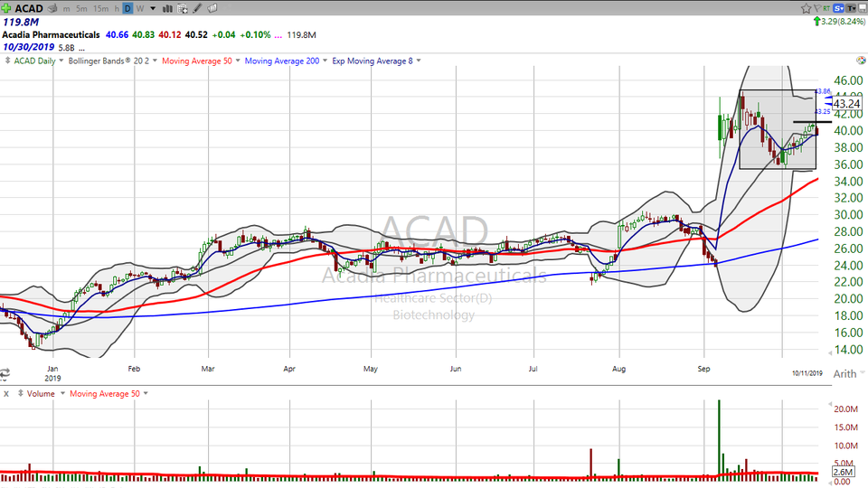Close the Volume pane with the X

pos(6,394)
